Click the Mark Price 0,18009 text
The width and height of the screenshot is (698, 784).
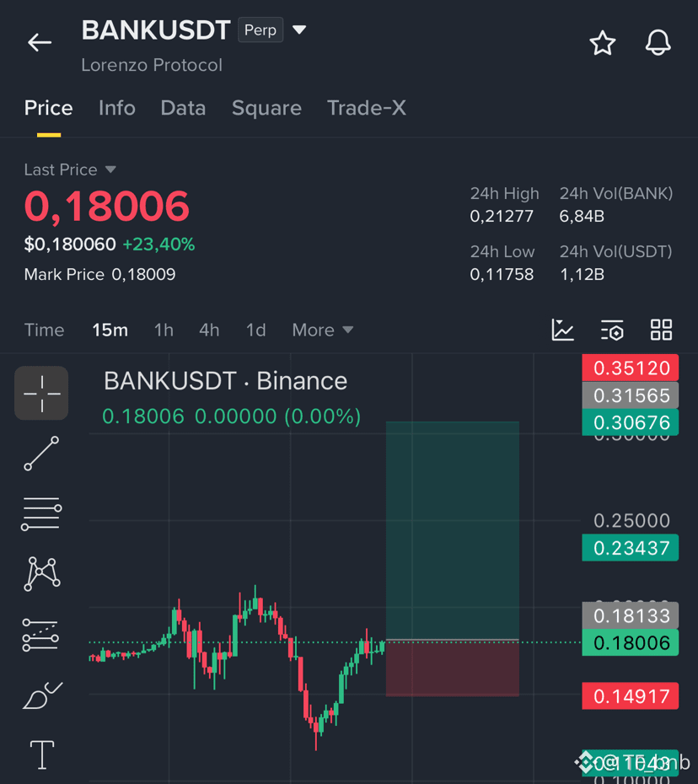point(99,275)
